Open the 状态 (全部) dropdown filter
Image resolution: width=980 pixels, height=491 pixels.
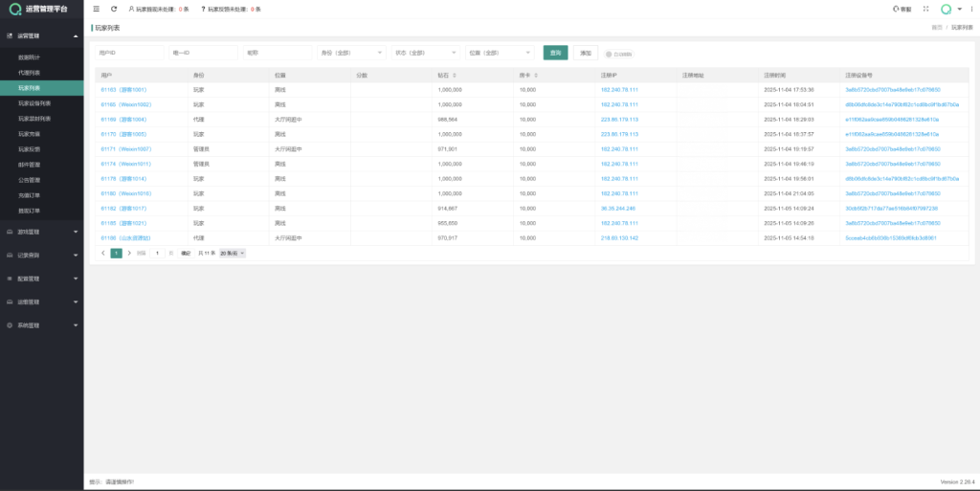point(425,53)
